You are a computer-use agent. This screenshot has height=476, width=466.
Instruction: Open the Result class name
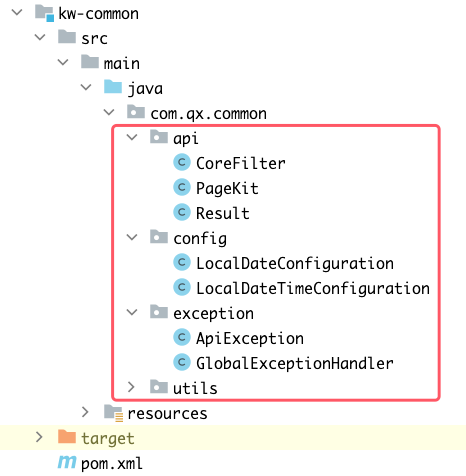tap(223, 213)
